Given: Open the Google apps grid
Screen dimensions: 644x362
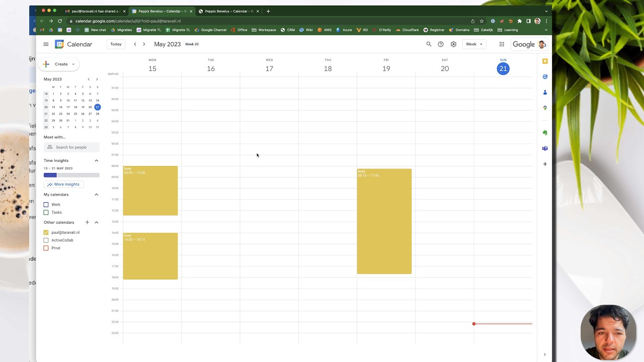Looking at the screenshot, I should tap(502, 44).
